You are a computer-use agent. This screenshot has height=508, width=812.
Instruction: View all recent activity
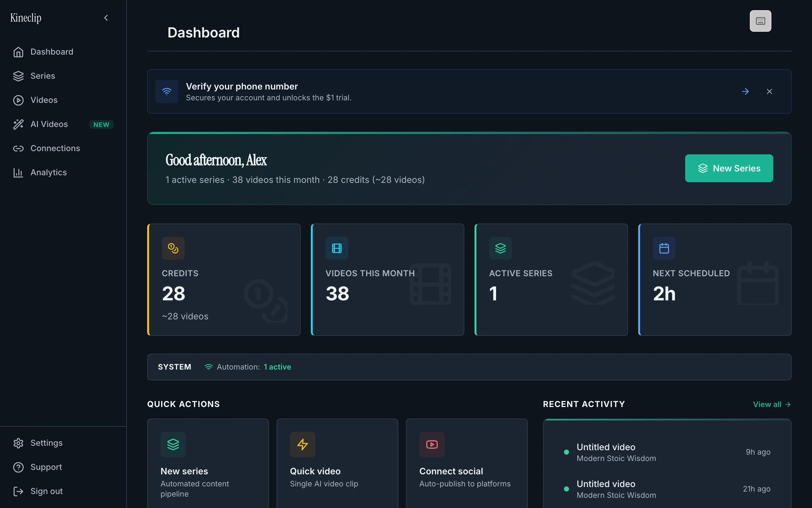[772, 404]
